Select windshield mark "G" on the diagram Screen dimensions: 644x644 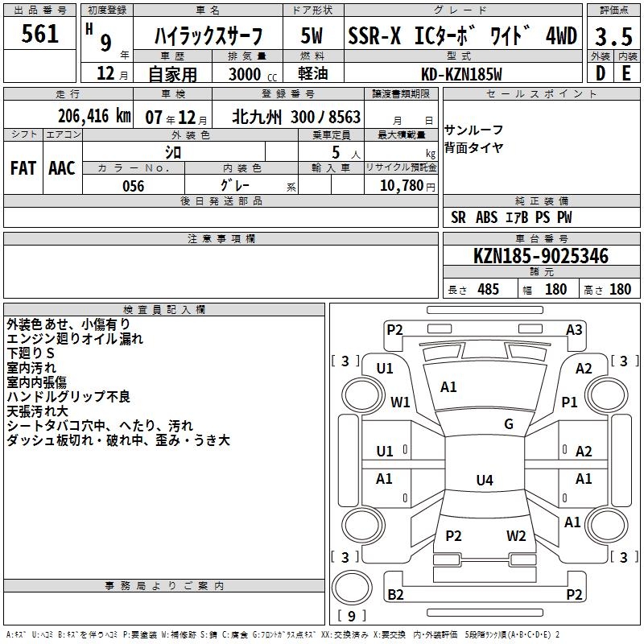point(509,423)
